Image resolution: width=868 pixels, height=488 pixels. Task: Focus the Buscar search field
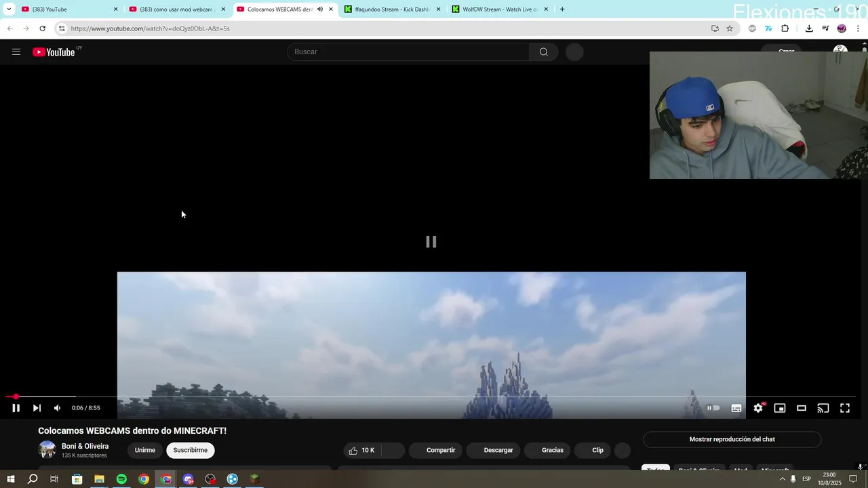(x=409, y=52)
